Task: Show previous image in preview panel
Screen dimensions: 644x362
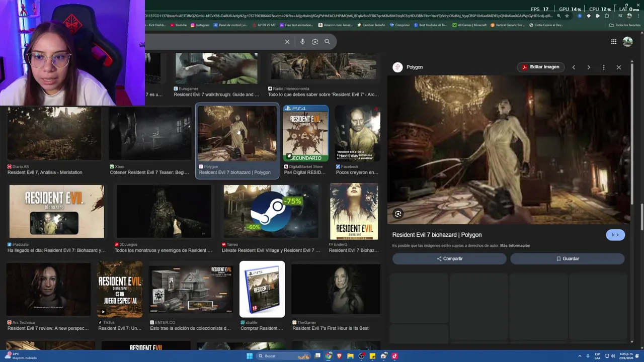Action: pos(574,67)
